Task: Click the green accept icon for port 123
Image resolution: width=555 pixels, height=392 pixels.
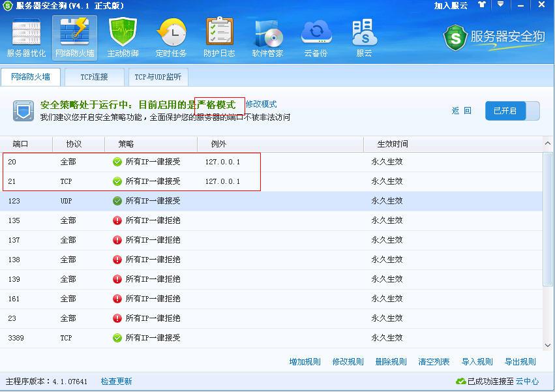Action: pyautogui.click(x=117, y=201)
